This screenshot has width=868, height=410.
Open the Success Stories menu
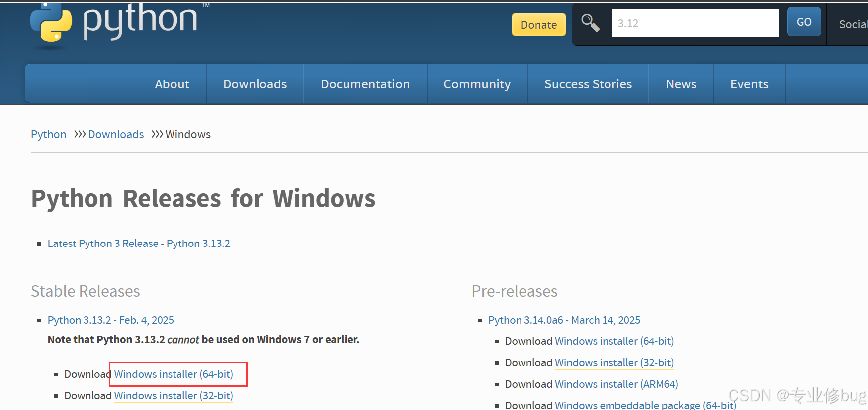click(x=588, y=84)
